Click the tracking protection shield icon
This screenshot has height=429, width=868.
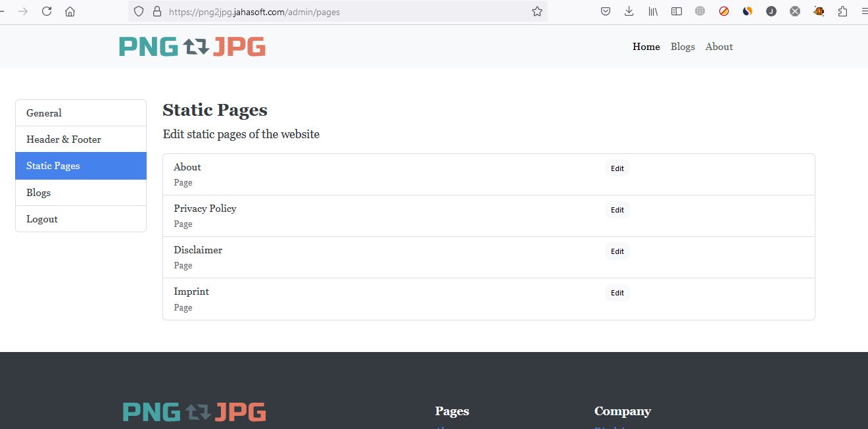[139, 11]
